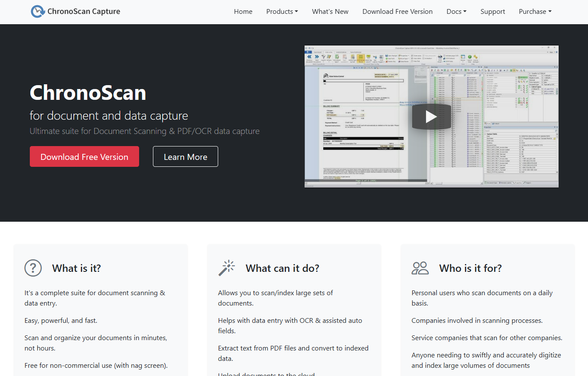Expand the Purchase dropdown menu

pos(535,12)
